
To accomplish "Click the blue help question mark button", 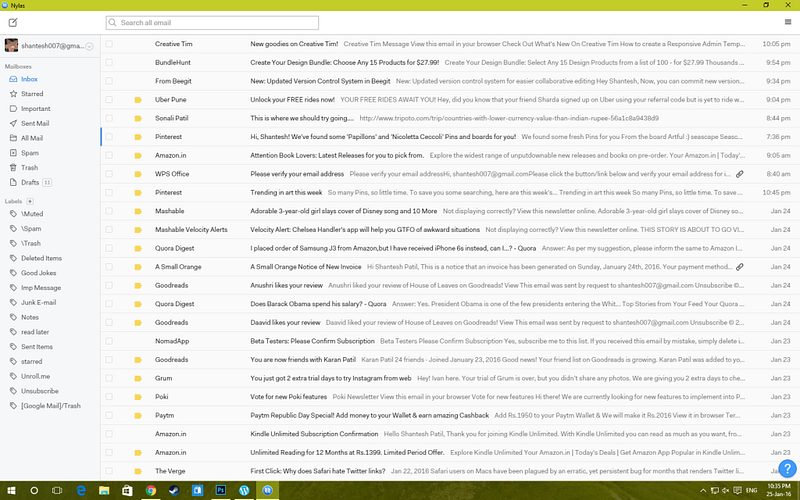I will tap(787, 468).
